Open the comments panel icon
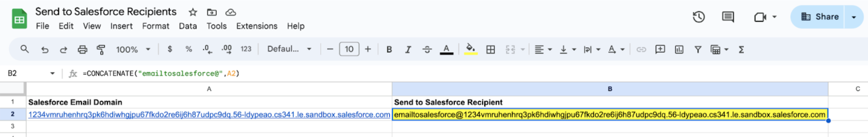 [728, 17]
